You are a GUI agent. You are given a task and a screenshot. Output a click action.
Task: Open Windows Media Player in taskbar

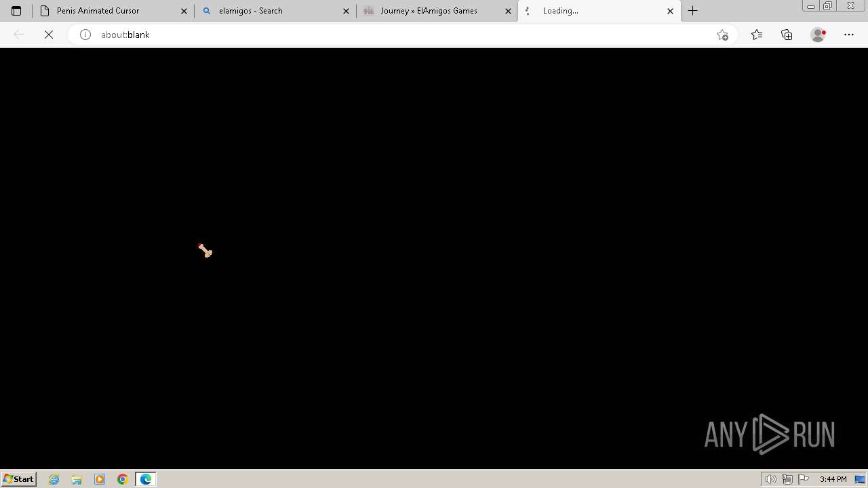(x=100, y=479)
